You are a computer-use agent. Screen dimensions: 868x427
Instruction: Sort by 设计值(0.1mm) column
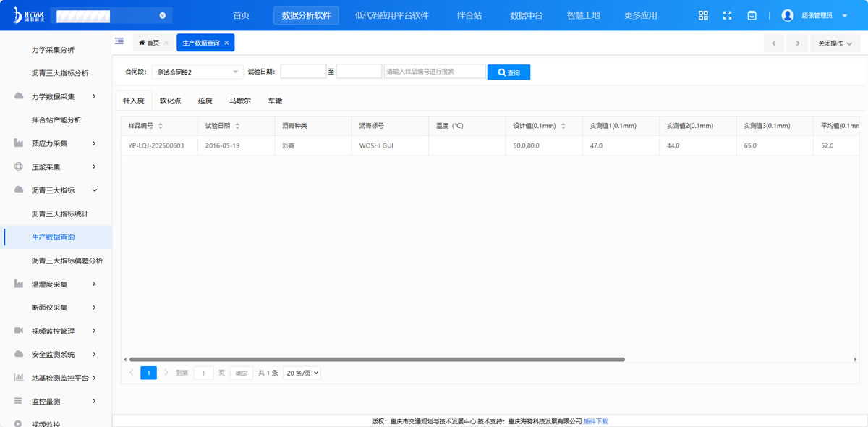pyautogui.click(x=563, y=126)
